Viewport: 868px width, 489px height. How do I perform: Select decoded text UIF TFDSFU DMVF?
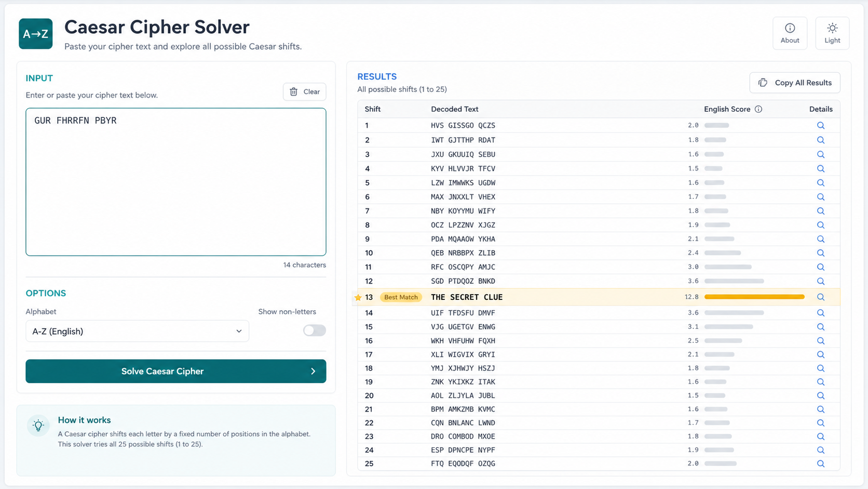click(x=463, y=313)
